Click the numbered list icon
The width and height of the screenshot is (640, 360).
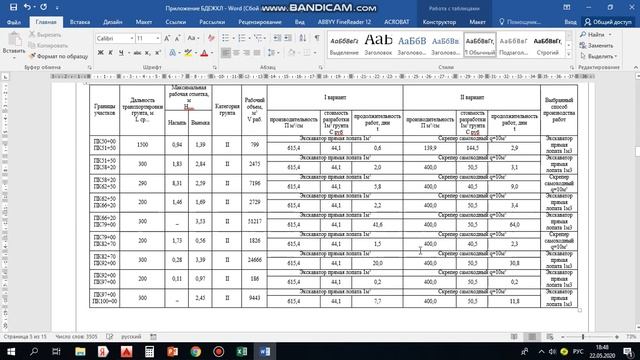(242, 38)
